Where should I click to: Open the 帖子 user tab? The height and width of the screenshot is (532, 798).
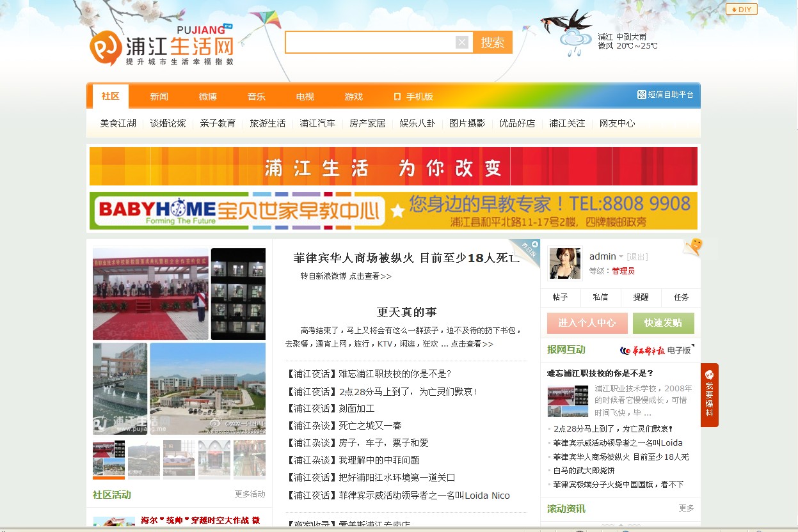561,297
